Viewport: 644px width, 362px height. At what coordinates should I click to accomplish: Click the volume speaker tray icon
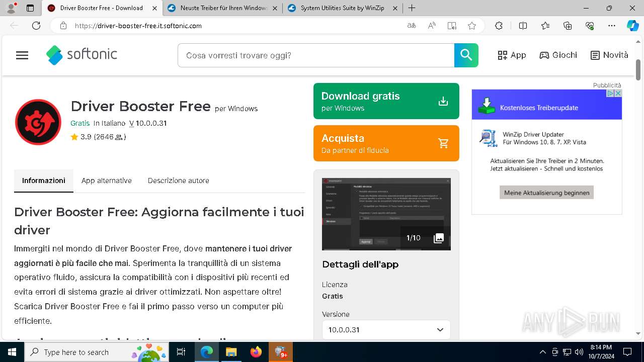pyautogui.click(x=579, y=352)
